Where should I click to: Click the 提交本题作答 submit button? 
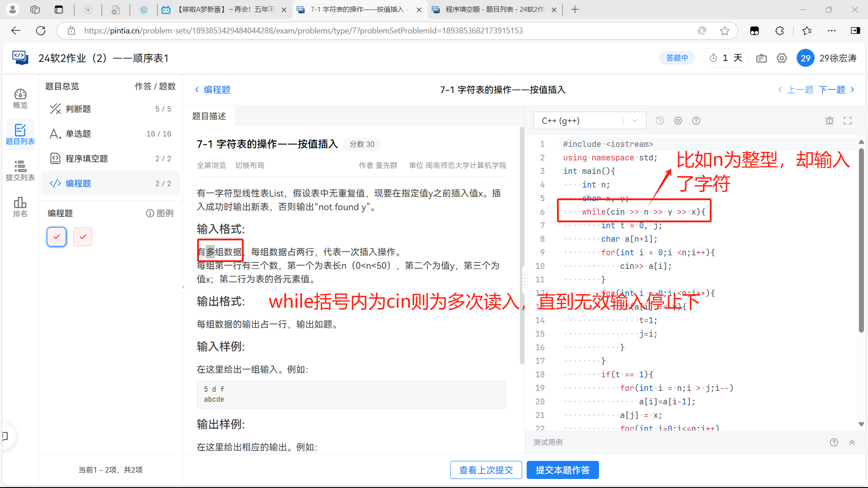coord(562,470)
